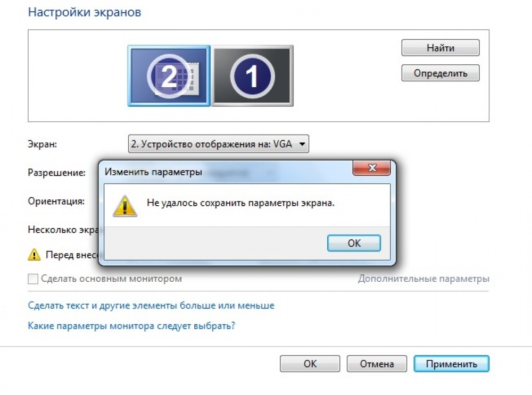Click the 'Определить' button
The width and height of the screenshot is (532, 395).
point(440,73)
